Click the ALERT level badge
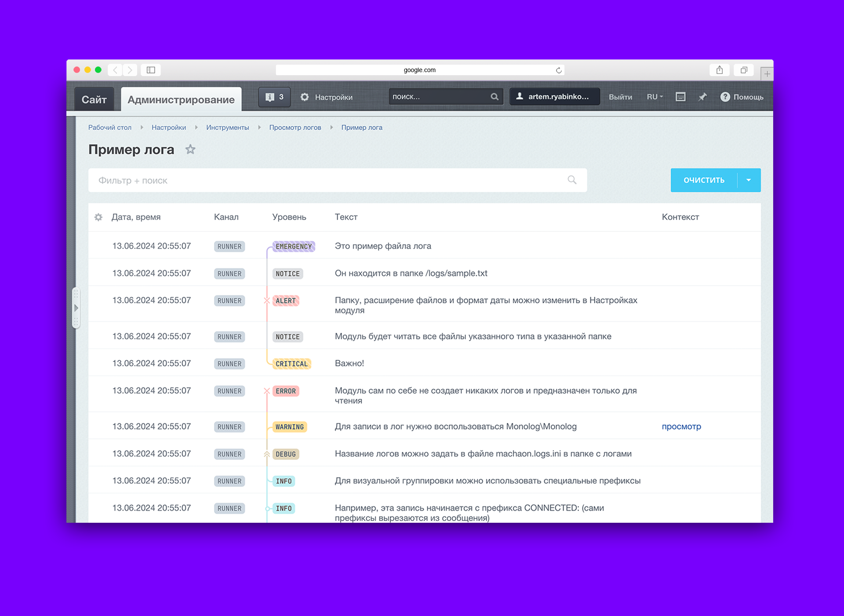 (x=286, y=301)
